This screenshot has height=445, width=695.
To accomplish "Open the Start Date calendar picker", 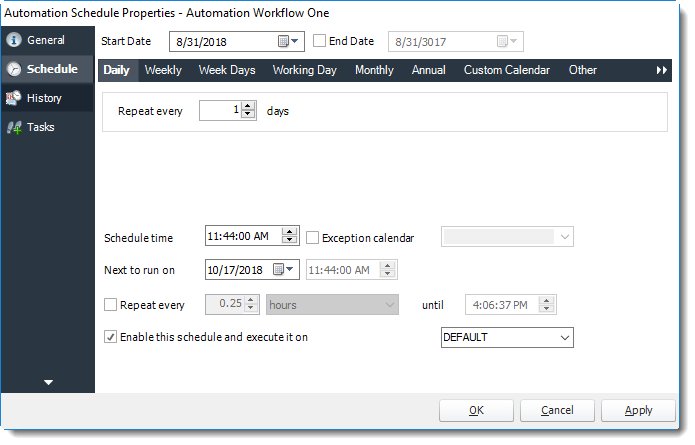I will pyautogui.click(x=288, y=42).
